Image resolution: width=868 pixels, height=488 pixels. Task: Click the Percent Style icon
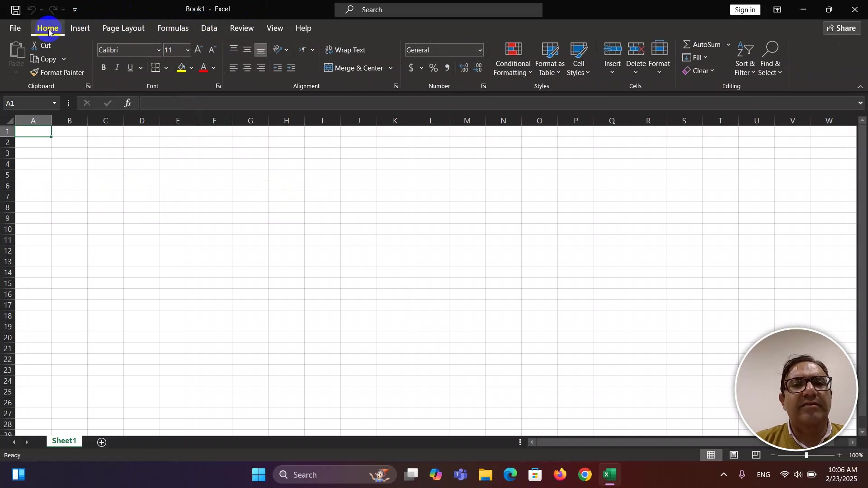(433, 68)
